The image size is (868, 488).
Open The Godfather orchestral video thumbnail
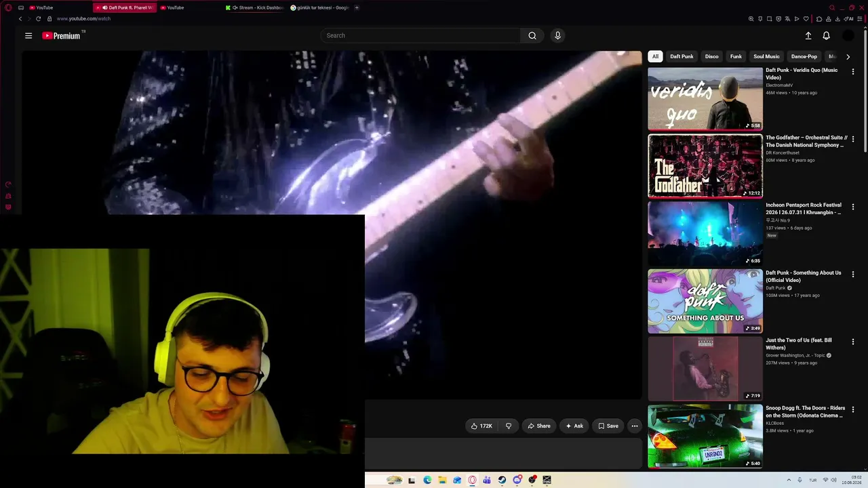pyautogui.click(x=705, y=166)
